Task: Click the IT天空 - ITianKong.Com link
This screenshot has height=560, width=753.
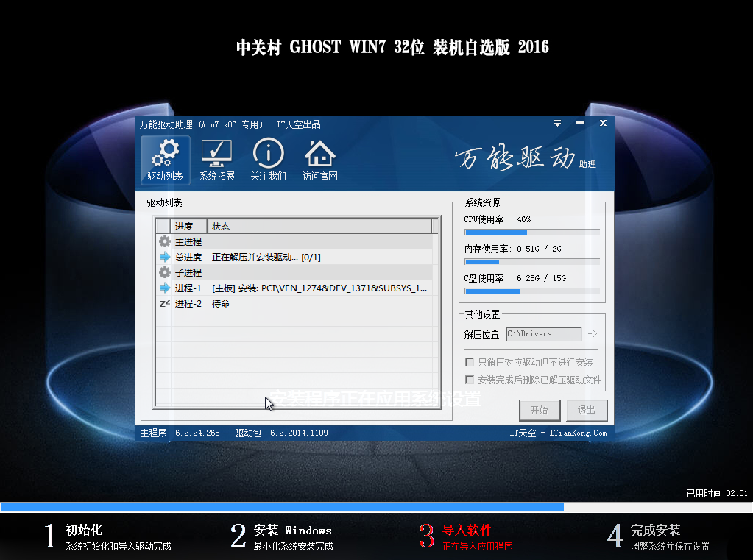Action: click(558, 433)
